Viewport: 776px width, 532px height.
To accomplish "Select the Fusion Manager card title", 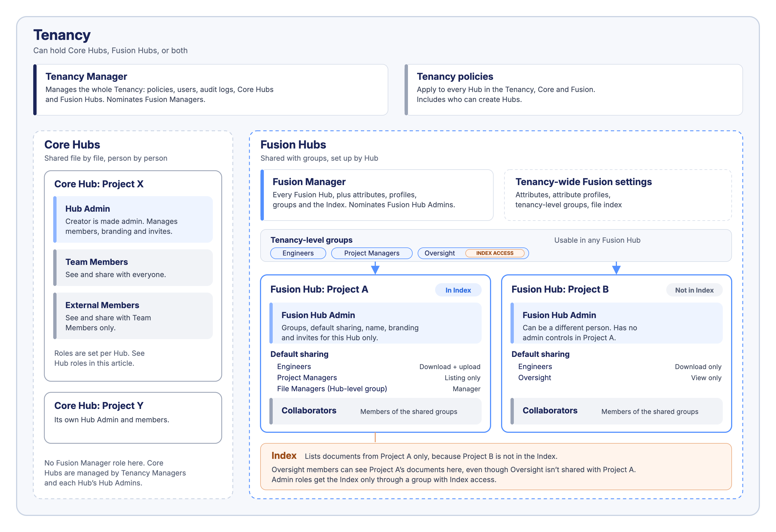I will pos(309,181).
